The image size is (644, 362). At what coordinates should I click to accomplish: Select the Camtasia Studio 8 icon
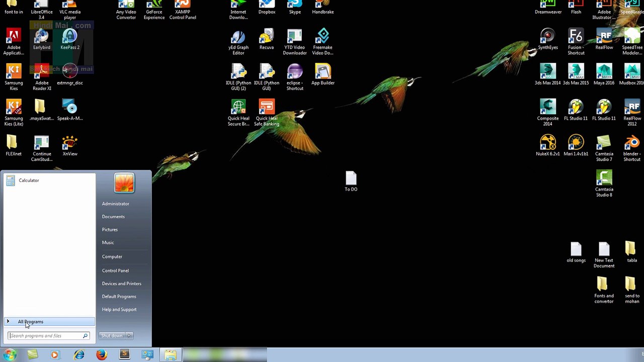coord(604,184)
